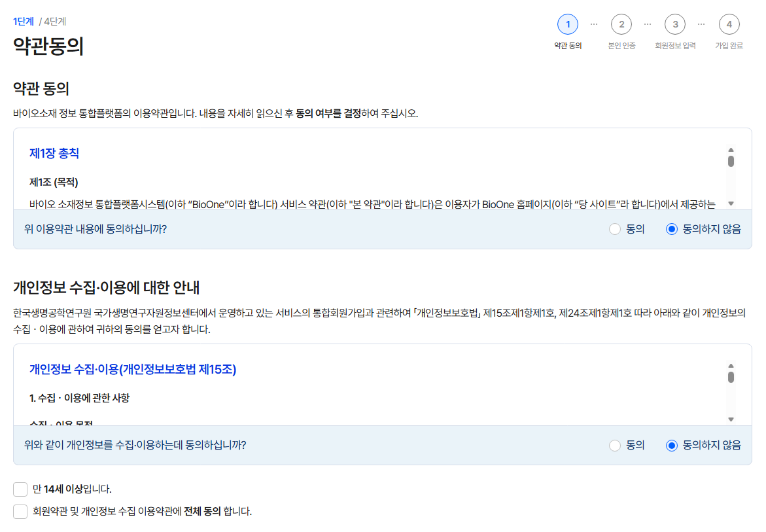The height and width of the screenshot is (532, 766).
Task: Click scroll-up arrow in 제1장 총칙 box
Action: pos(731,150)
